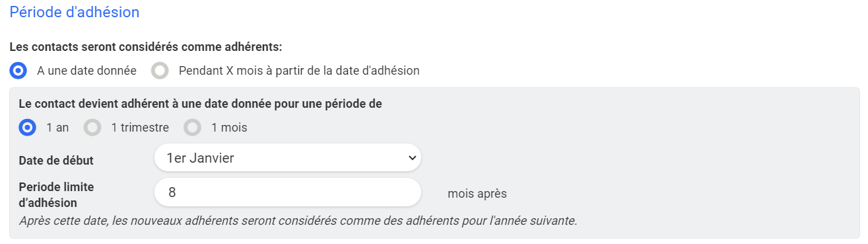Pick the "1 an" period radio circle
868x244 pixels.
click(x=28, y=128)
